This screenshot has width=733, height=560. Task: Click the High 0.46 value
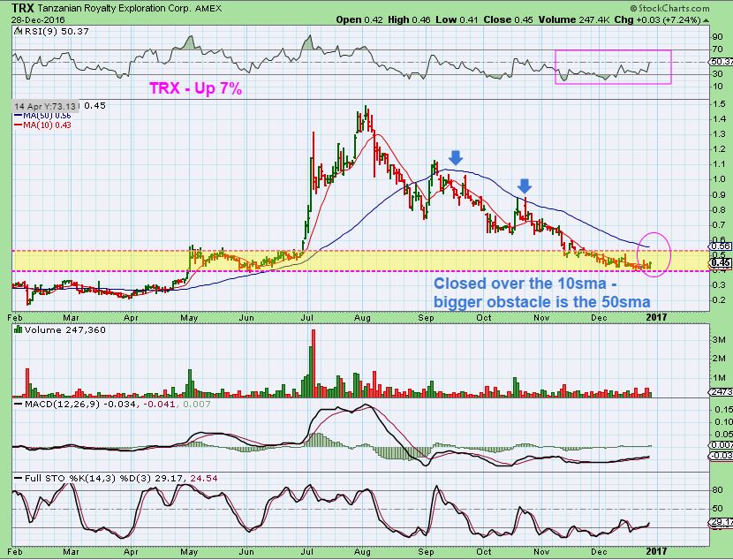click(409, 19)
